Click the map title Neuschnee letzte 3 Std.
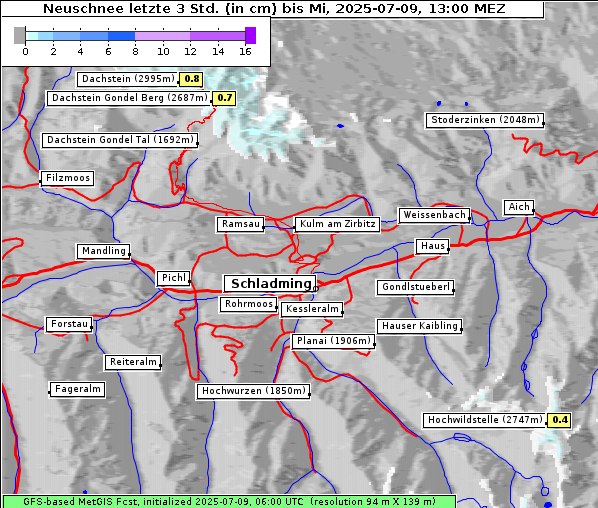598x508 pixels. 273,8
